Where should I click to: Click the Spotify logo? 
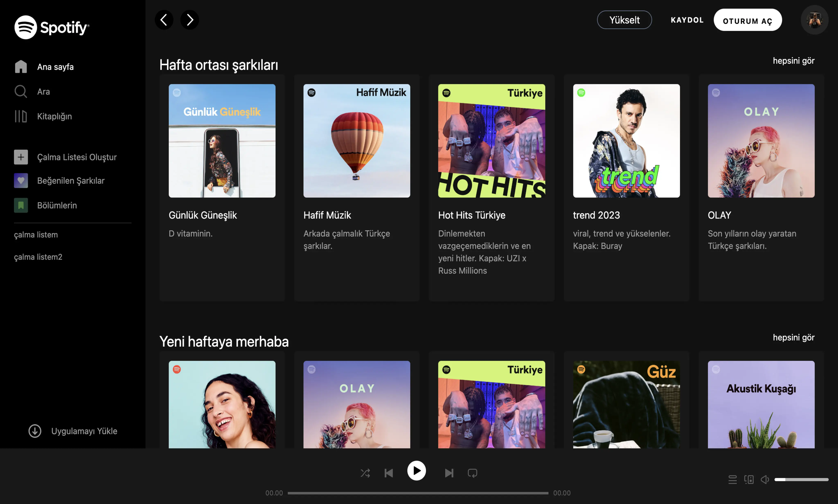(x=52, y=27)
